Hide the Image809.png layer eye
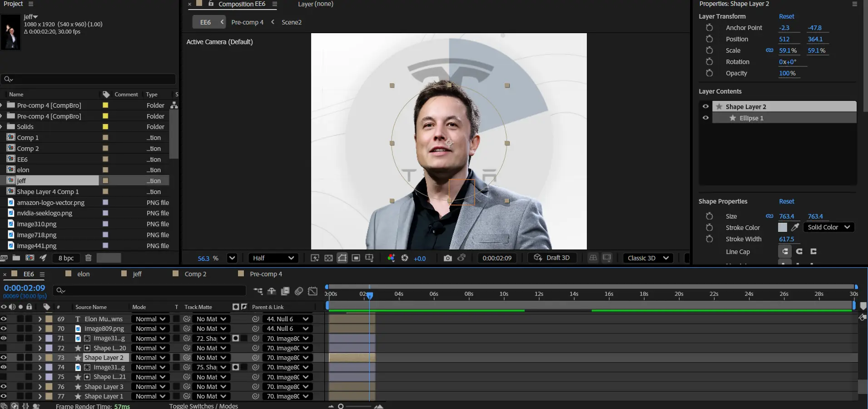The width and height of the screenshot is (868, 409). 4,329
